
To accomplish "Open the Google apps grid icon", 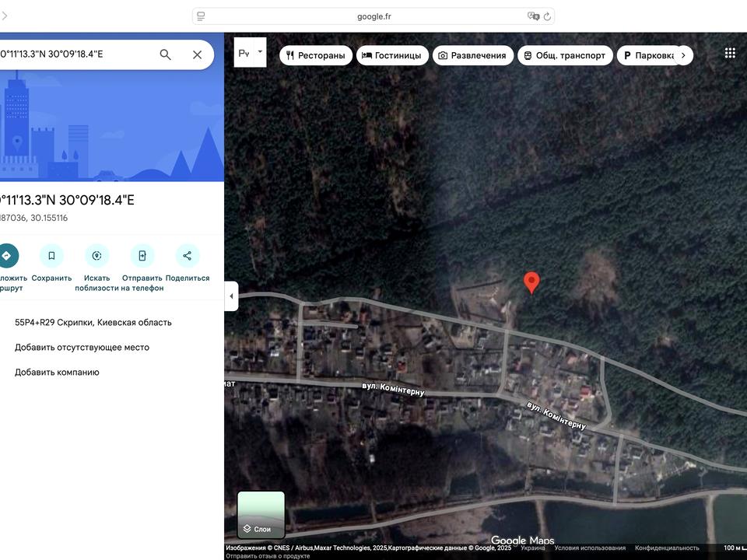I will (730, 53).
